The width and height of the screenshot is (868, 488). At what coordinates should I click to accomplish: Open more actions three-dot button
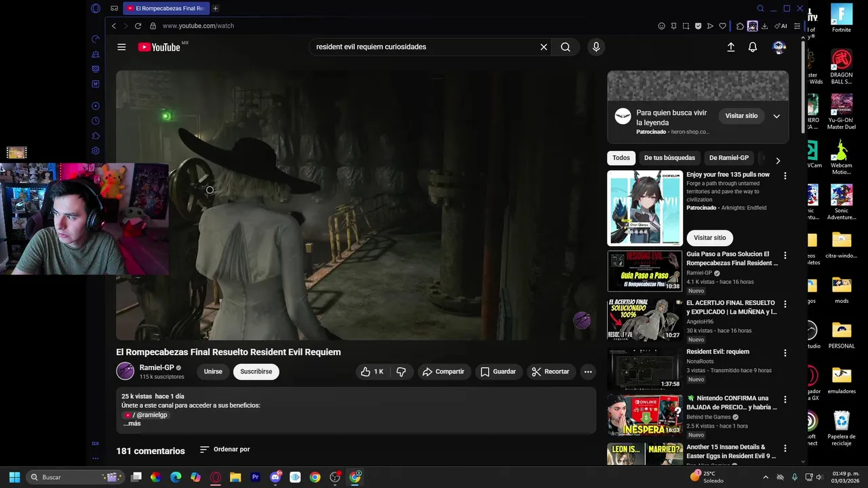click(588, 371)
